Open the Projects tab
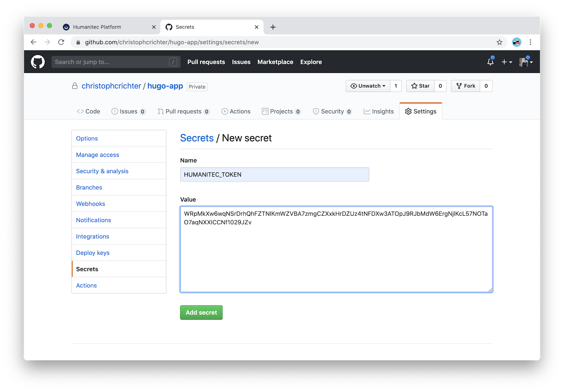 tap(281, 111)
